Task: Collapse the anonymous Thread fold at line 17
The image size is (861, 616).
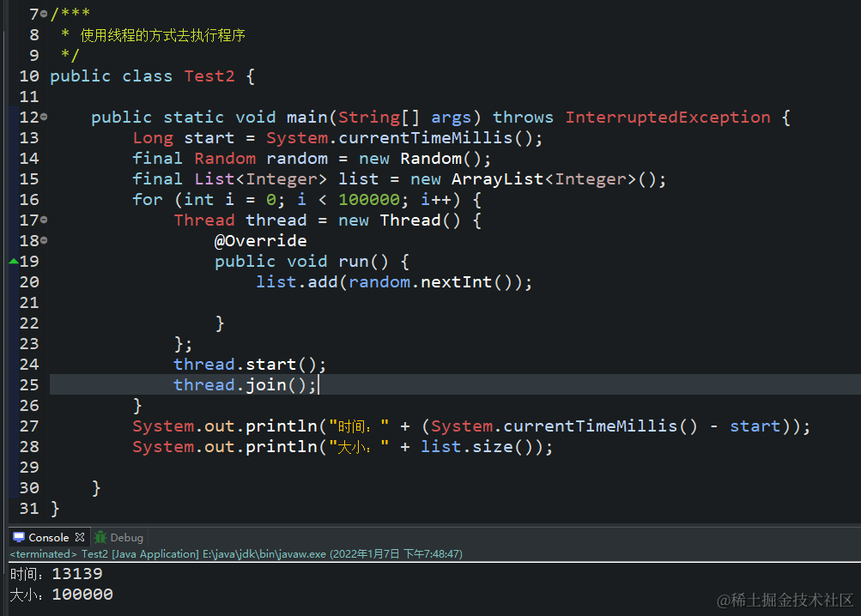Action: [x=44, y=220]
